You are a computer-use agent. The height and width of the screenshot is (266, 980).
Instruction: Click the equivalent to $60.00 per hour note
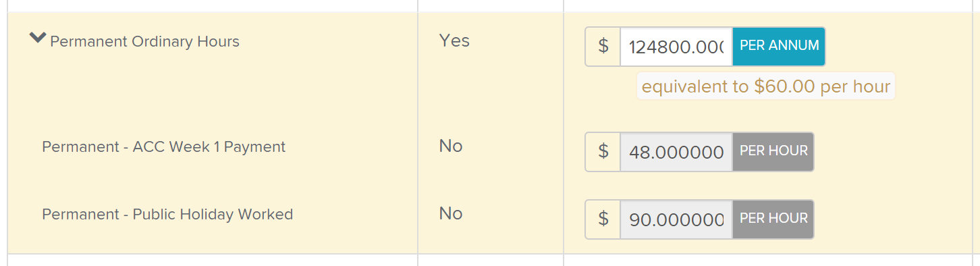pyautogui.click(x=766, y=86)
